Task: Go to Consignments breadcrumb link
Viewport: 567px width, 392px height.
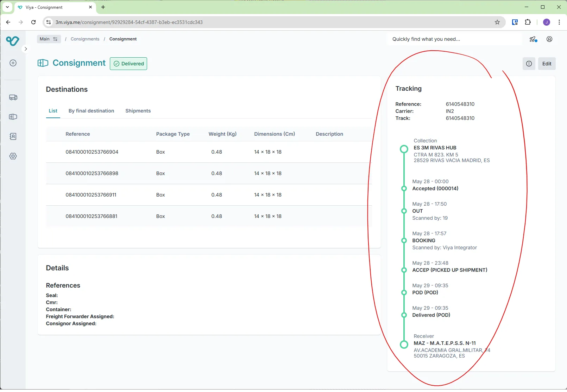Action: tap(85, 39)
